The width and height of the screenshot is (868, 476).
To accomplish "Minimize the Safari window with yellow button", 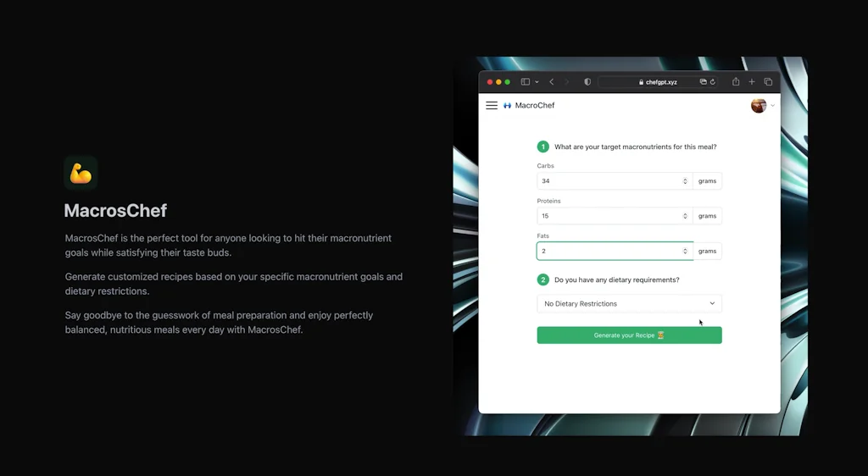I will click(498, 82).
